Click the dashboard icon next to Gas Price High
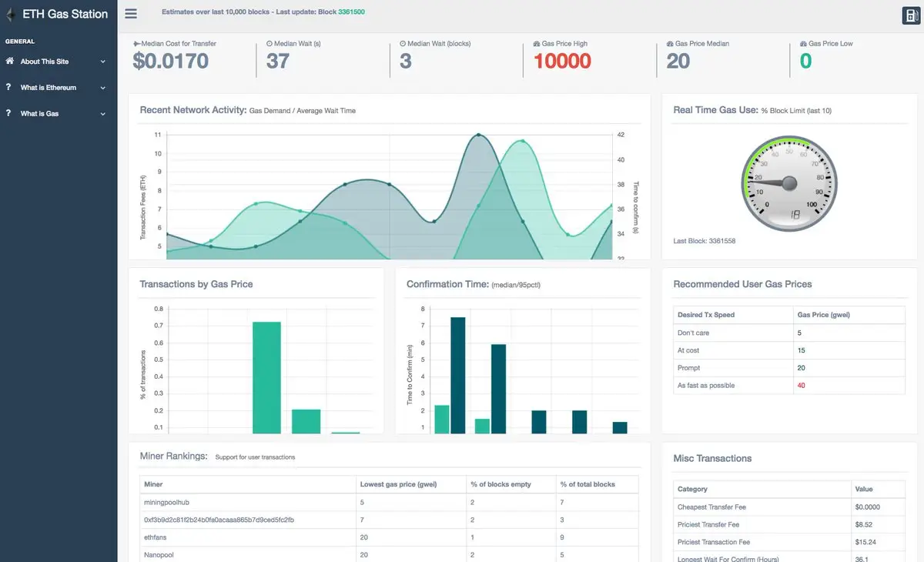 click(537, 44)
